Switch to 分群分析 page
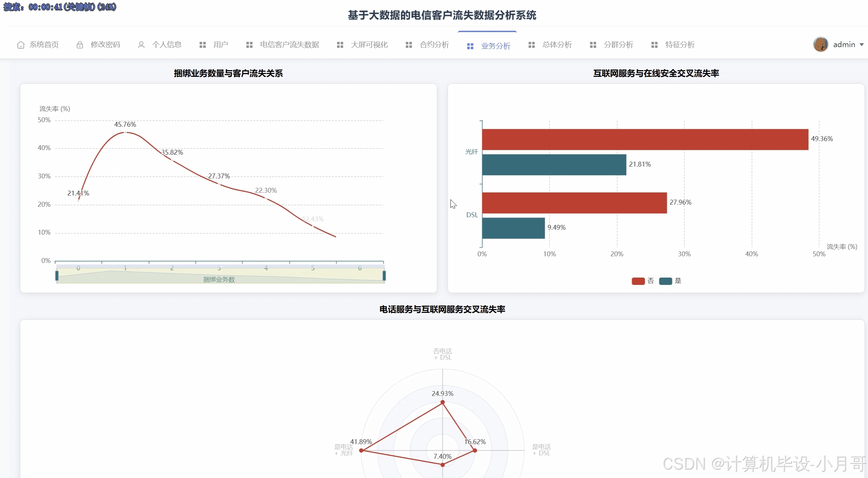 tap(619, 45)
